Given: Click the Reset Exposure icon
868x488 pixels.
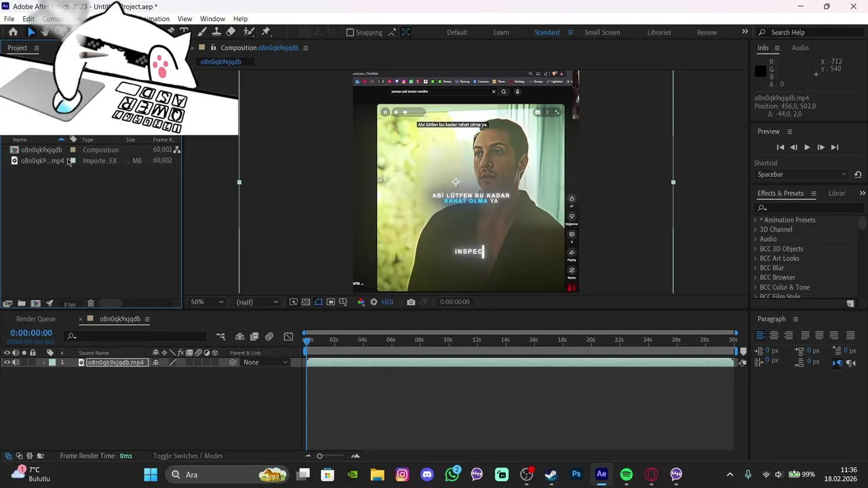Looking at the screenshot, I should click(x=374, y=302).
